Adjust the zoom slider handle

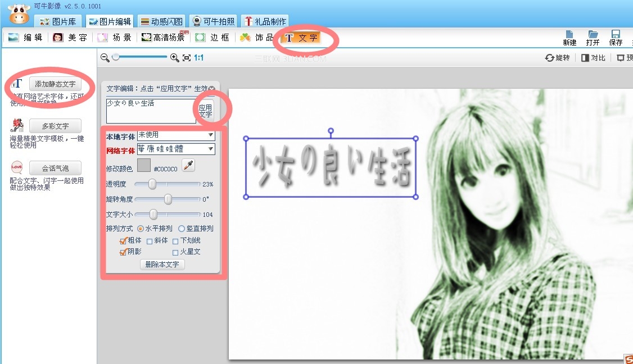[116, 57]
